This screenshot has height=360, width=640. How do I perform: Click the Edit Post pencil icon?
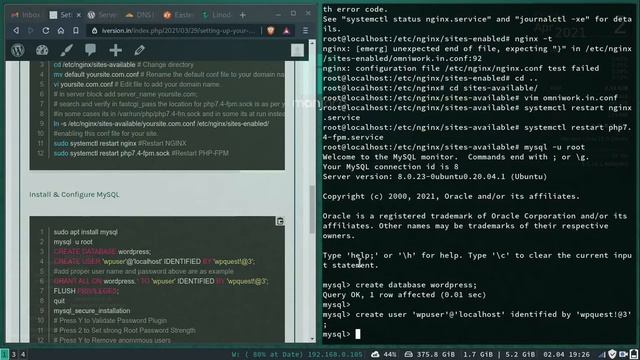[140, 50]
